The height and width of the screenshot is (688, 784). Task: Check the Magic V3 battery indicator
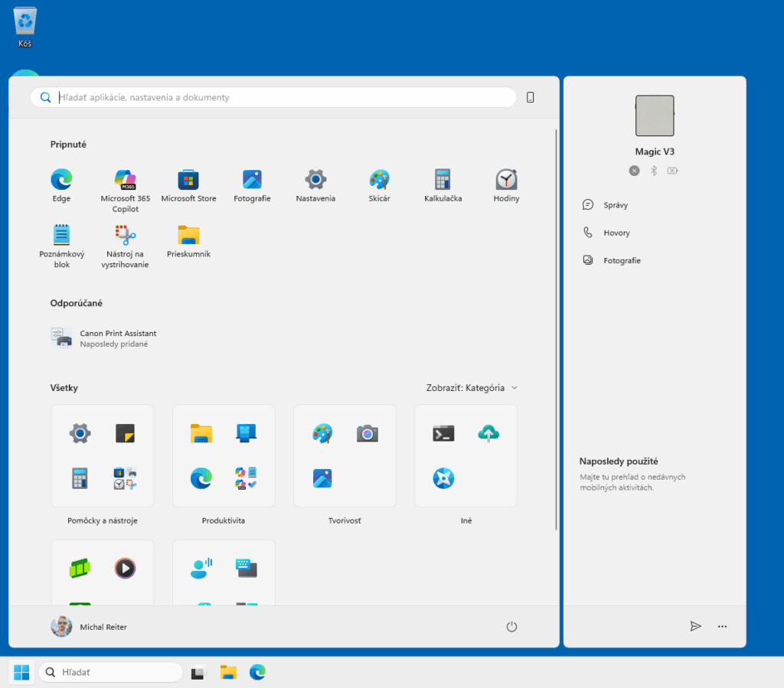tap(672, 170)
